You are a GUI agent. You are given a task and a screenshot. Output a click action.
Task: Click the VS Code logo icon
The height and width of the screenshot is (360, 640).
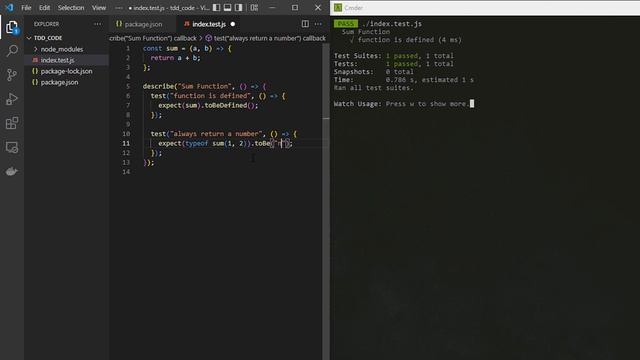tap(9, 7)
